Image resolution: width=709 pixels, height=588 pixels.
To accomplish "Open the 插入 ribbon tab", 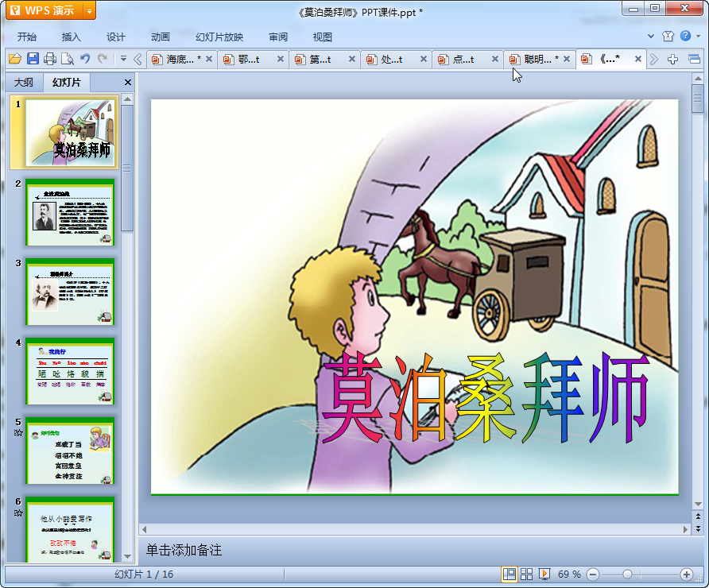I will pos(71,37).
